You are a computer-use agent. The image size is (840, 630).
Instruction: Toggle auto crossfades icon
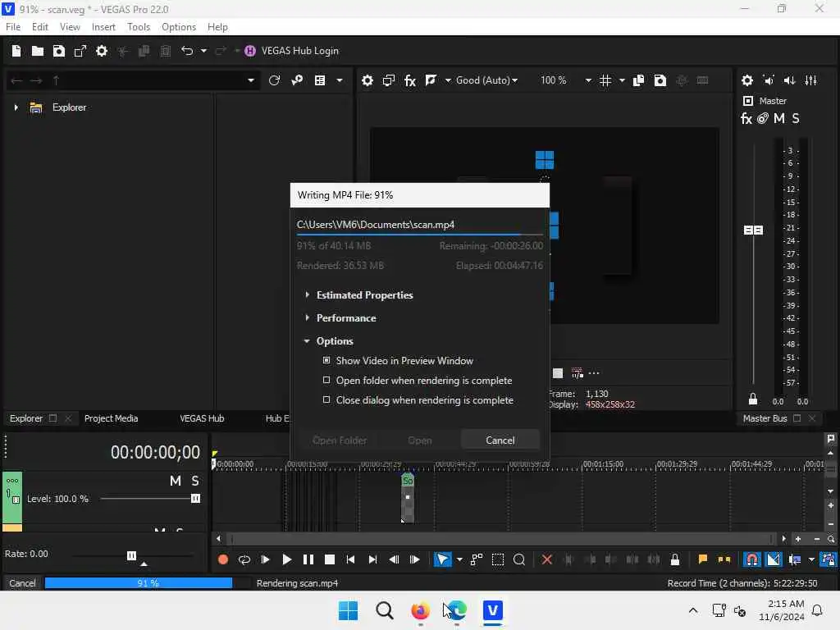774,559
